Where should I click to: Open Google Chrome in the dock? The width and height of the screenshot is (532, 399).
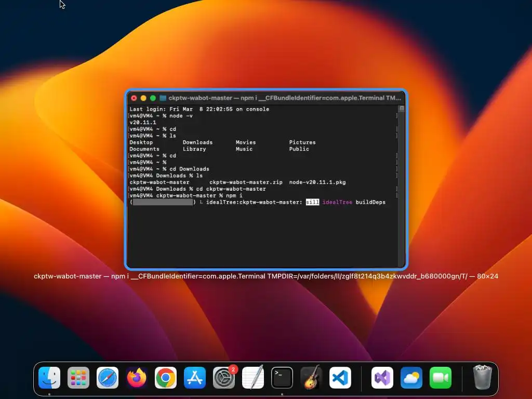(166, 378)
